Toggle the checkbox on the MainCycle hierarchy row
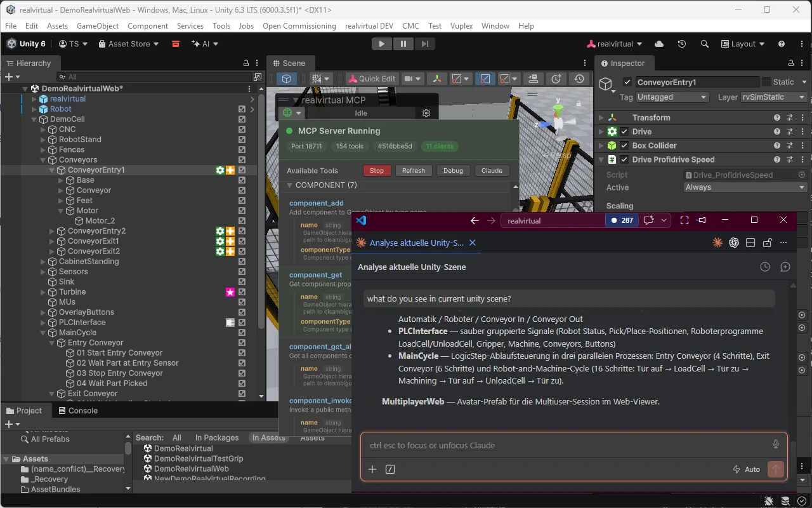The image size is (812, 508). tap(242, 333)
